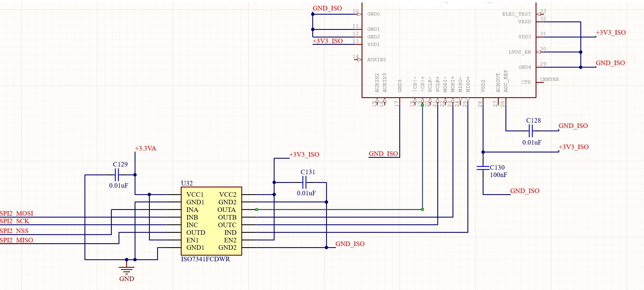Click the CENTER pin label
The width and height of the screenshot is (644, 290).
click(549, 79)
